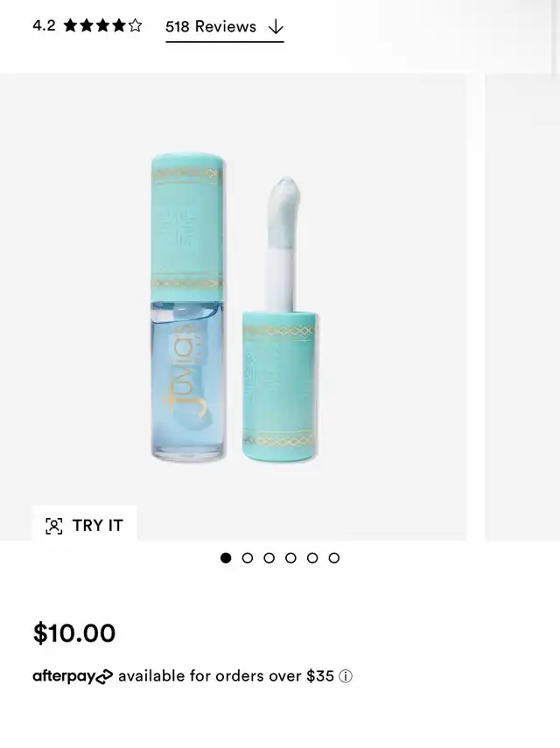Select the fourth carousel dot

290,557
